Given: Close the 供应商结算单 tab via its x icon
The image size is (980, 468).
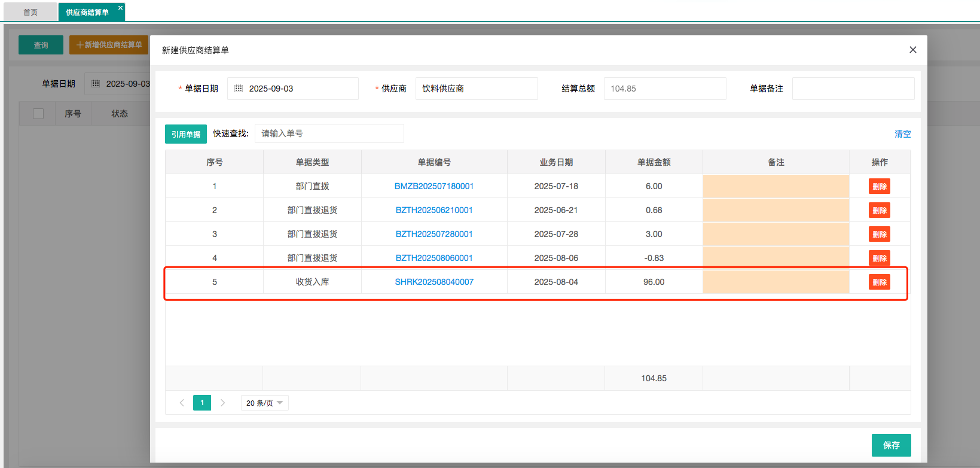Looking at the screenshot, I should click(120, 8).
